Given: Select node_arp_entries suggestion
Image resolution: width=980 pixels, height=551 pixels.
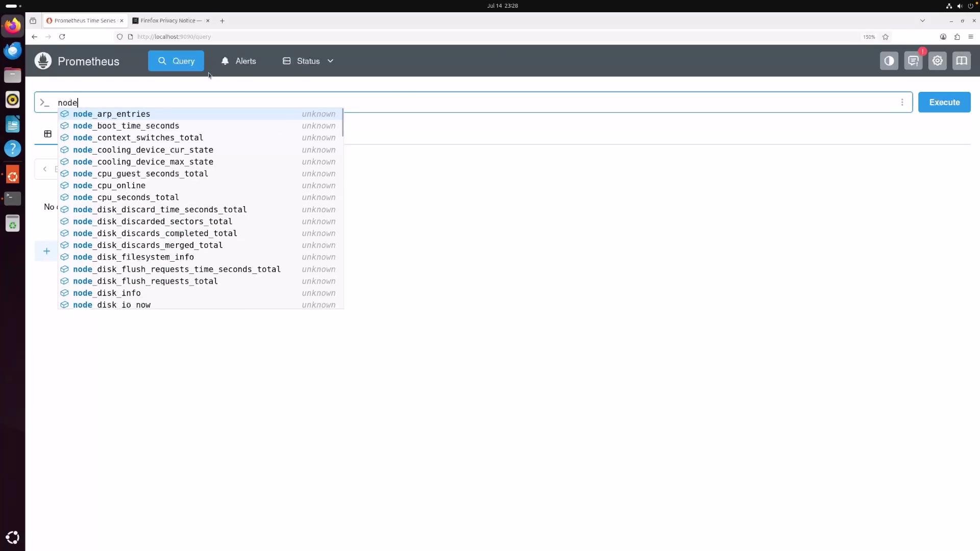Looking at the screenshot, I should tap(200, 114).
